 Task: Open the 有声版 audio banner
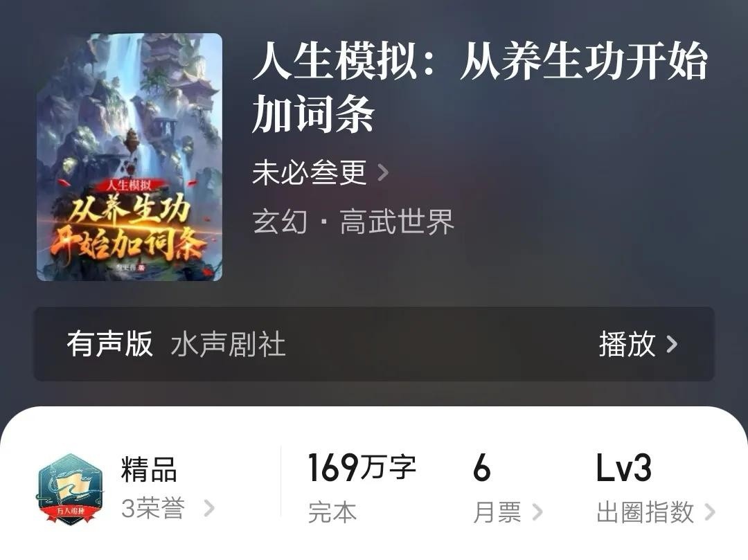click(374, 343)
